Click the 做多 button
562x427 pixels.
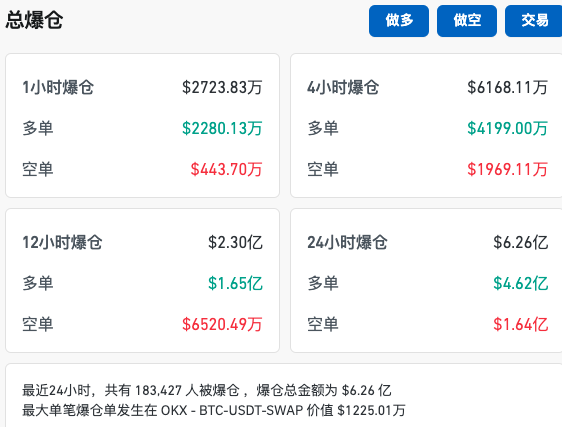point(399,21)
